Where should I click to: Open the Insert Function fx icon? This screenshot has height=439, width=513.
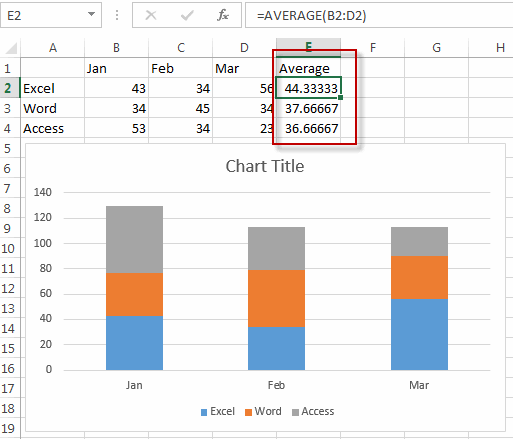point(223,15)
